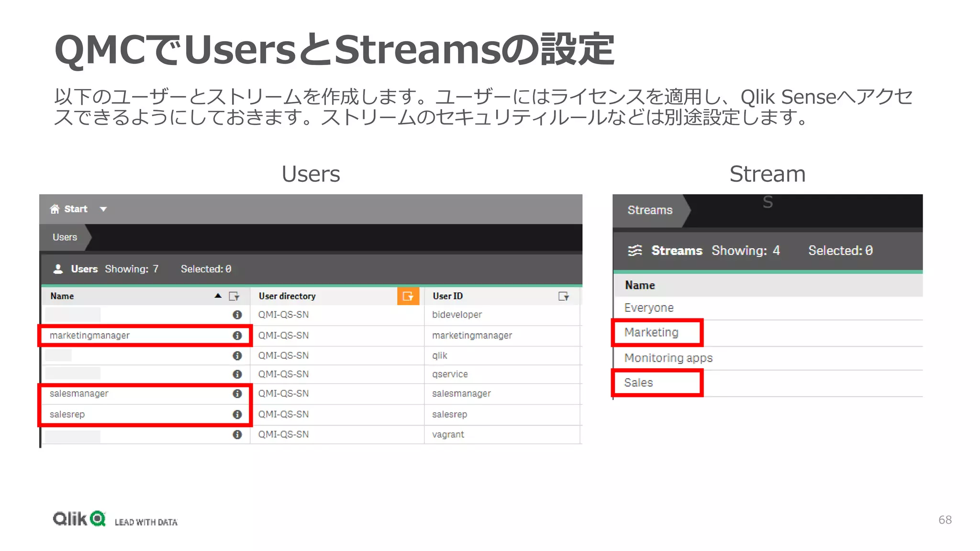Click the qlik User ID cell
The height and width of the screenshot is (551, 980).
440,355
